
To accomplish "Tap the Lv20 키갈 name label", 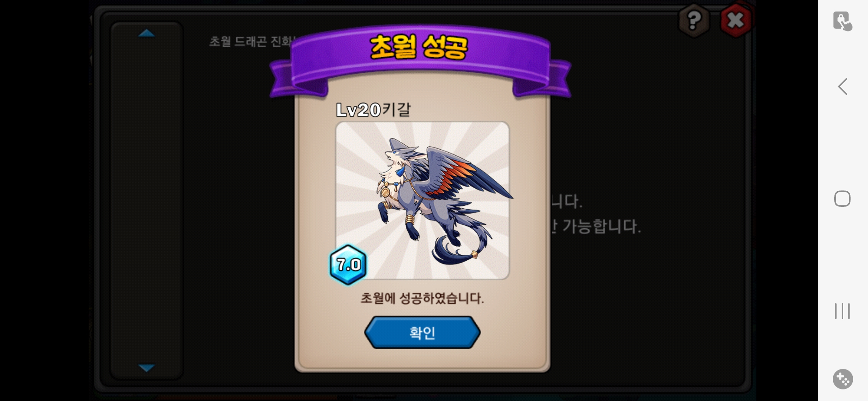I will (x=373, y=110).
